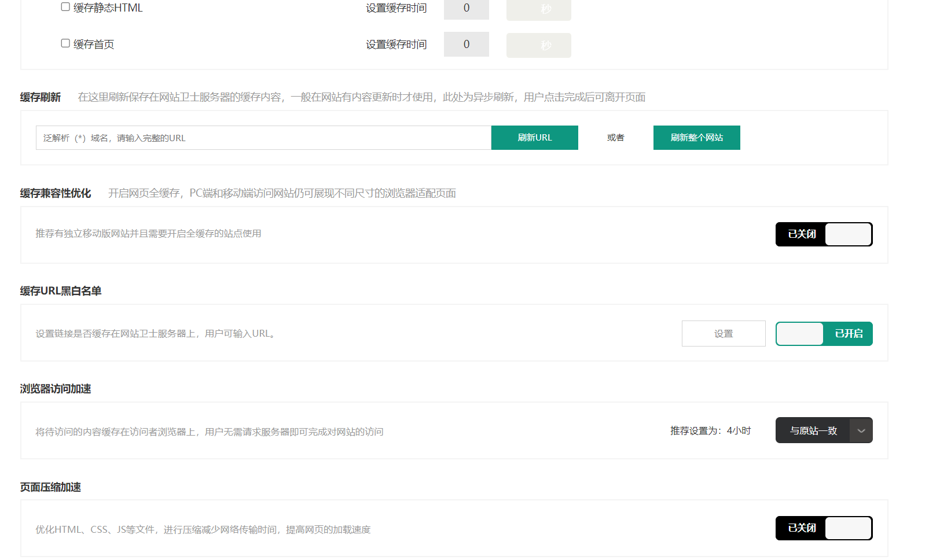The height and width of the screenshot is (560, 929).
Task: Check the 缓存静态HTML checkbox
Action: (x=65, y=7)
